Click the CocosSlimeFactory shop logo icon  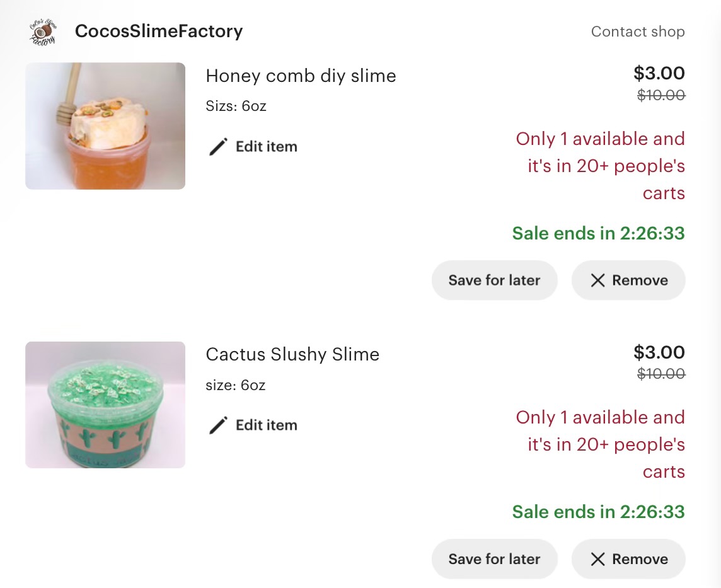pos(43,32)
